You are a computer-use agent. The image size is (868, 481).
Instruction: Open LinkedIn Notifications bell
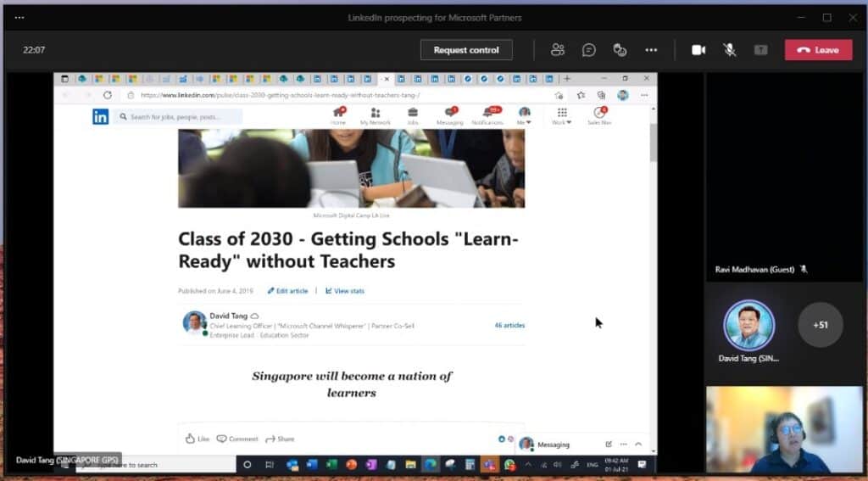pyautogui.click(x=487, y=116)
